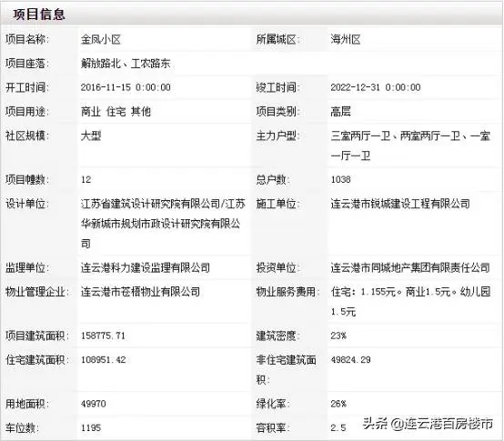504x441 pixels.
Task: Select the 项目建筑面积 label
Action: 37,336
